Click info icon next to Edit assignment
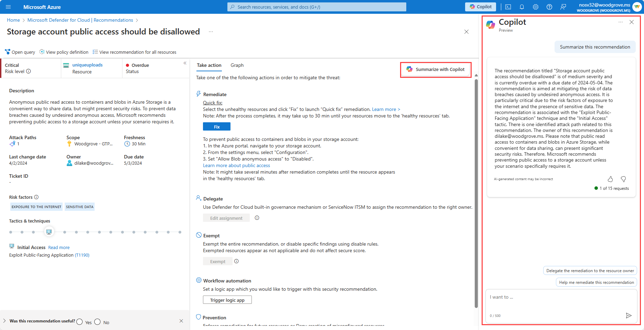 click(x=257, y=218)
